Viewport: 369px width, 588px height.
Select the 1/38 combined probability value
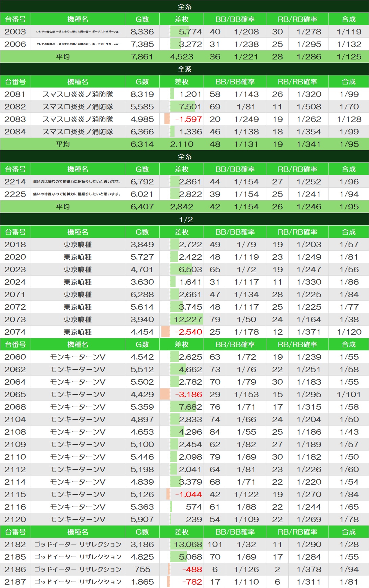[349, 319]
